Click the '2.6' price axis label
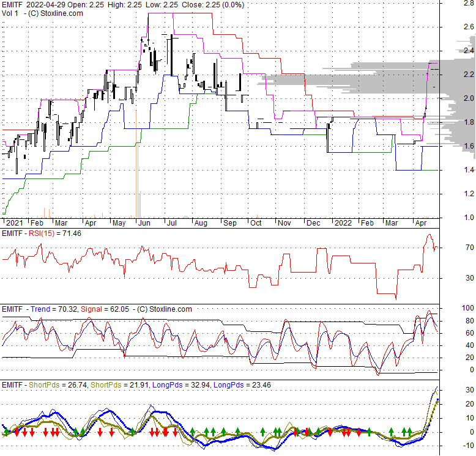476x456 pixels. click(x=469, y=27)
